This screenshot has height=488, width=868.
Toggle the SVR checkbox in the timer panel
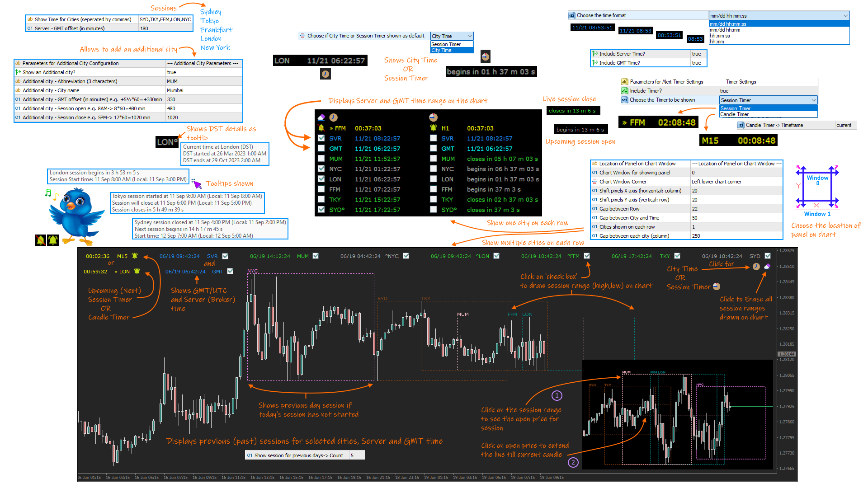coord(433,138)
